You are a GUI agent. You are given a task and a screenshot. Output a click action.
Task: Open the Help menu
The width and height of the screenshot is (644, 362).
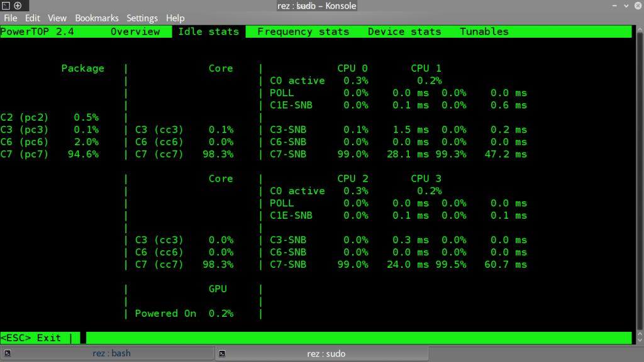pyautogui.click(x=175, y=18)
